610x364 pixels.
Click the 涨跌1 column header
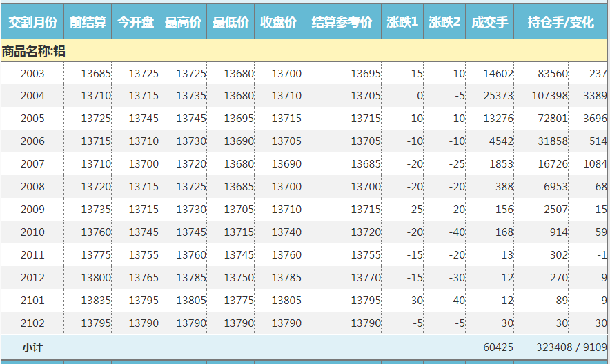[402, 22]
